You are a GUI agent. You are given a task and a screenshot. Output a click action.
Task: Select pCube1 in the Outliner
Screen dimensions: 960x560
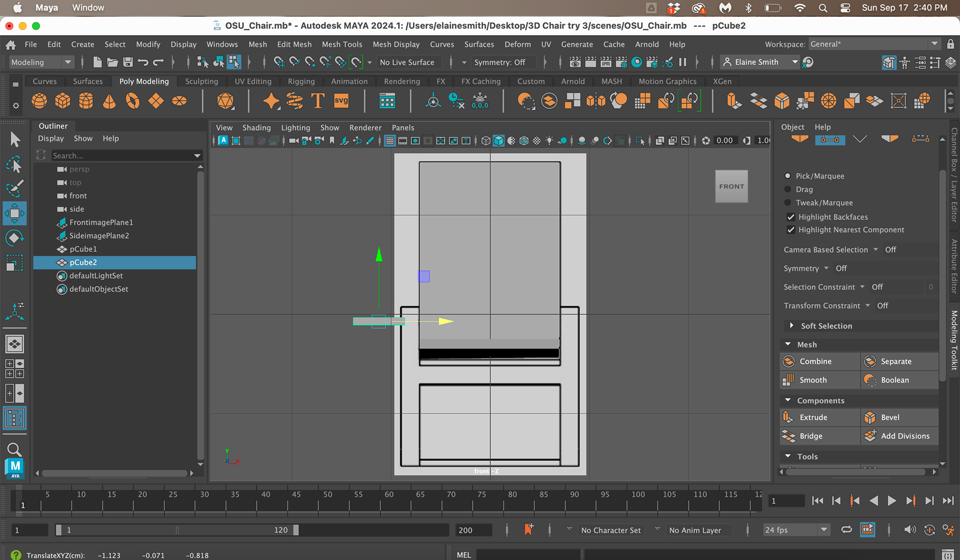83,249
